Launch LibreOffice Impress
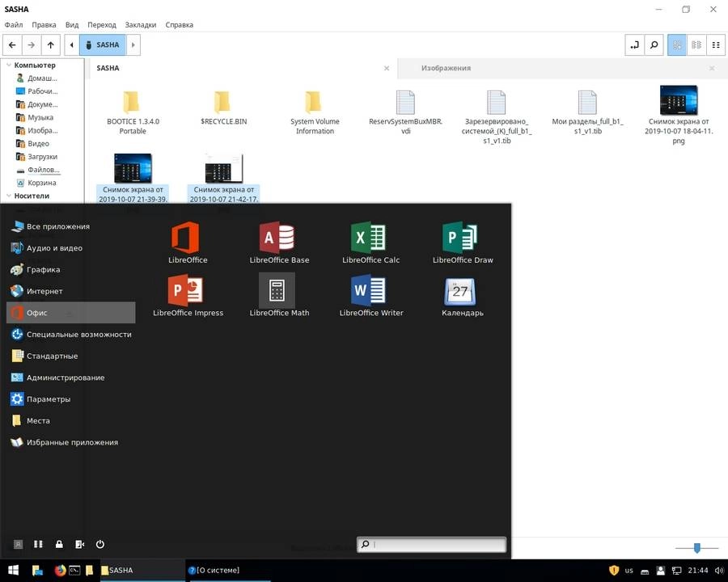 (x=188, y=296)
